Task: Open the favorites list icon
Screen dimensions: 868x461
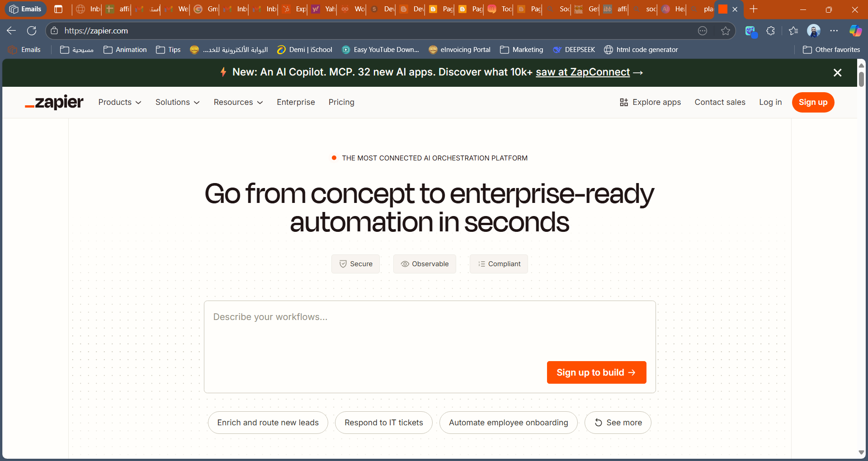Action: 793,31
